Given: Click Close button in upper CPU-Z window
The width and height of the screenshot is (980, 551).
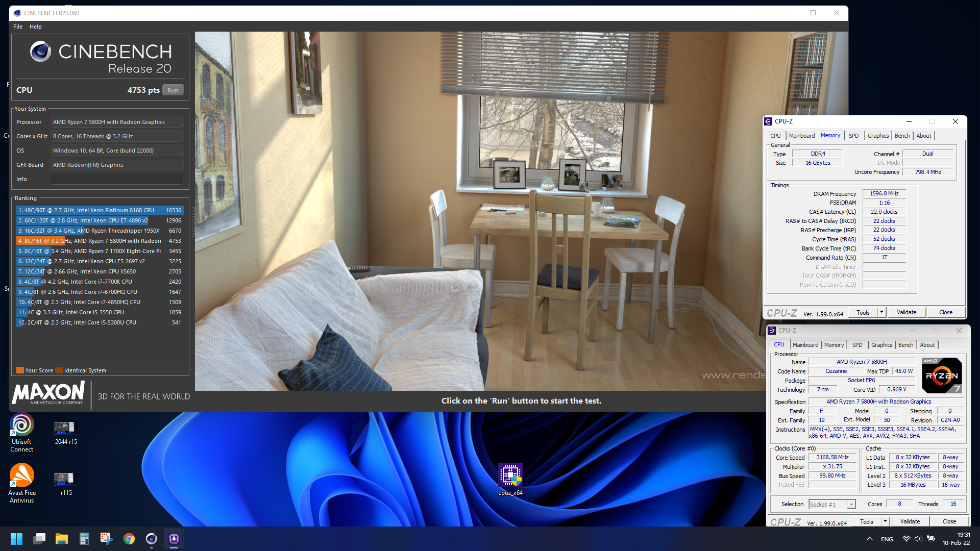Looking at the screenshot, I should [945, 313].
